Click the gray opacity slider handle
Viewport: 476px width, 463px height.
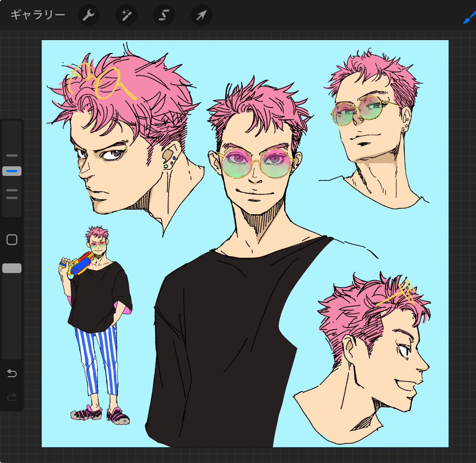click(x=12, y=268)
